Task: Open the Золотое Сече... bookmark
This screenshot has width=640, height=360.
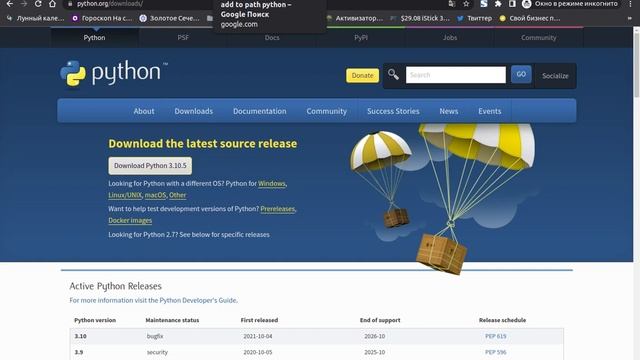Action: tap(169, 18)
